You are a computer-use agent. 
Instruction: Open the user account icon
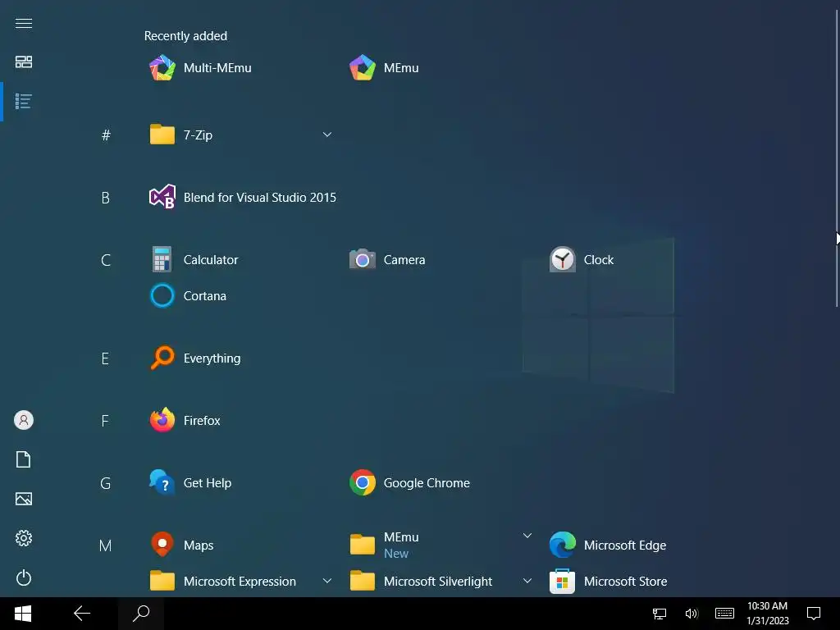[24, 420]
